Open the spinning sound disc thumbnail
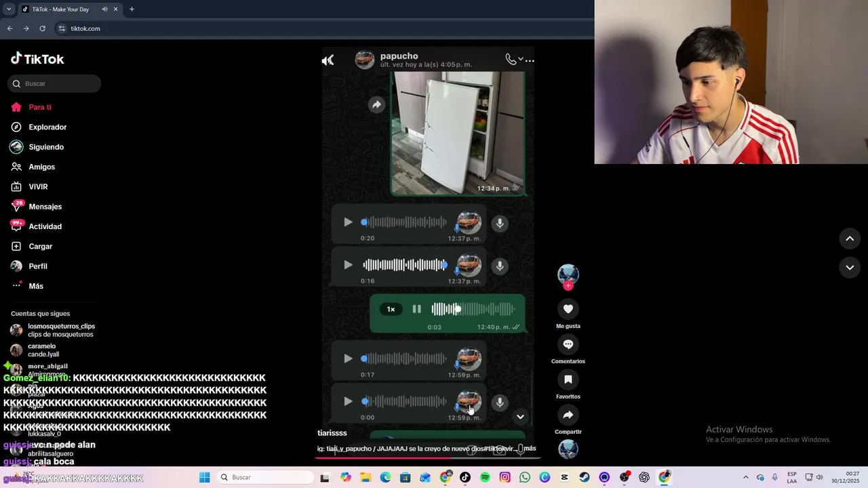868x488 pixels. coord(568,449)
